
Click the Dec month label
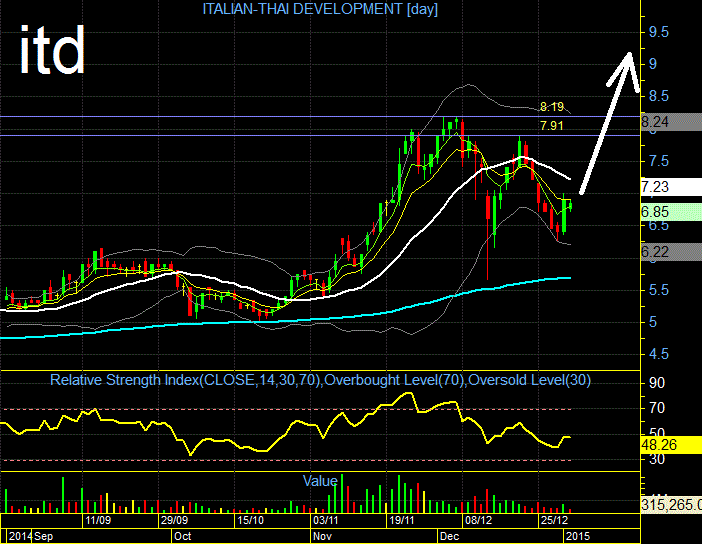pyautogui.click(x=449, y=536)
